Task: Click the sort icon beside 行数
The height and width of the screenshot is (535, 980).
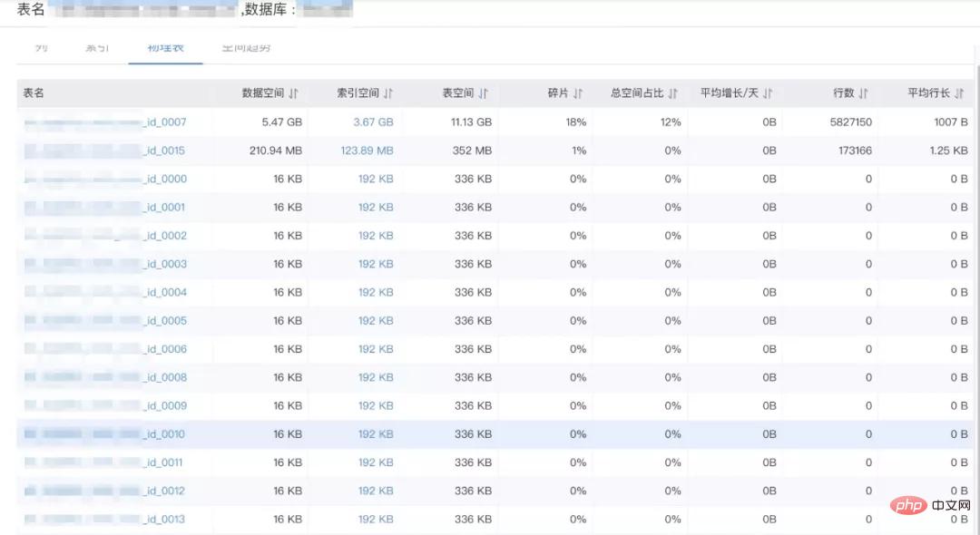Action: click(863, 93)
